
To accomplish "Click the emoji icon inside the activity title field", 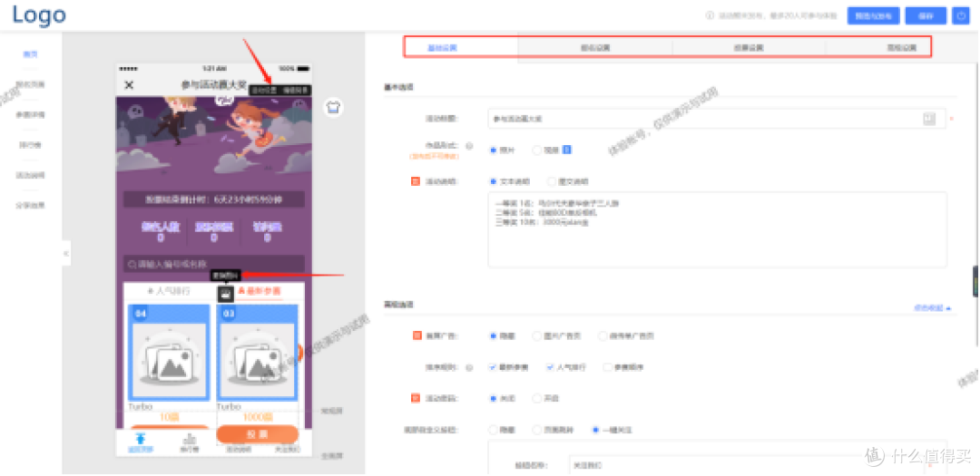I will pos(929,119).
